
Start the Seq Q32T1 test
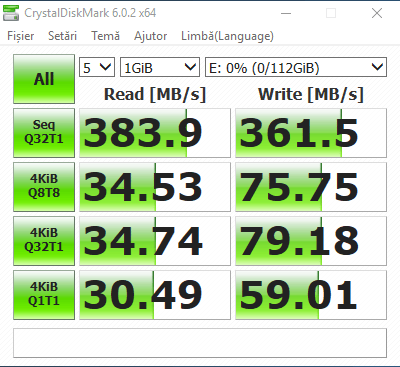coord(44,133)
